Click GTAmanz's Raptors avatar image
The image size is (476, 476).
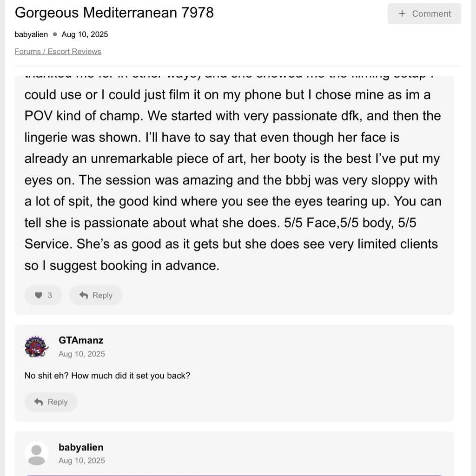(36, 346)
